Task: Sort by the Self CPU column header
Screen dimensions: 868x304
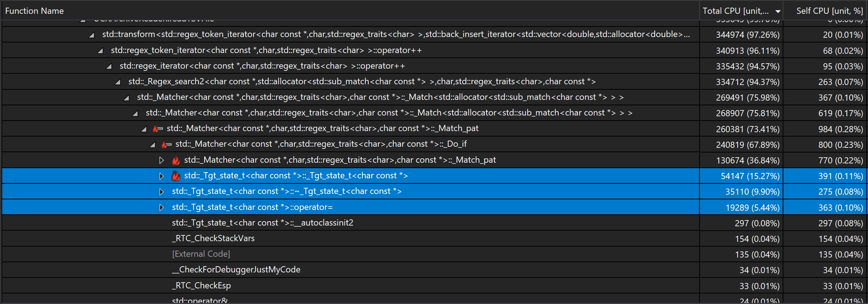Action: pos(829,11)
